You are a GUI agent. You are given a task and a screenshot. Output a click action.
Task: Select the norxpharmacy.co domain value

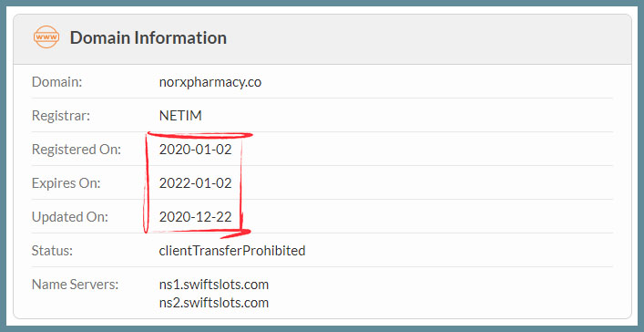210,82
